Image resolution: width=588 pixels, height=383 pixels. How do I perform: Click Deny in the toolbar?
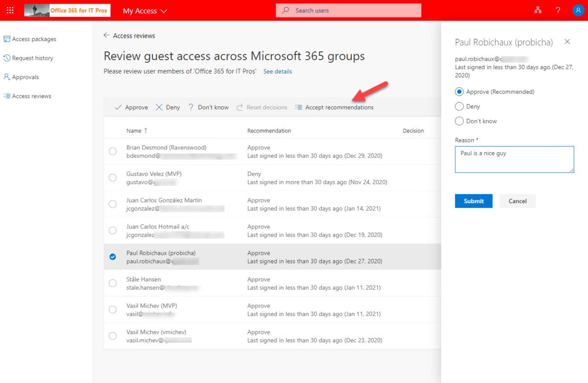(x=173, y=107)
